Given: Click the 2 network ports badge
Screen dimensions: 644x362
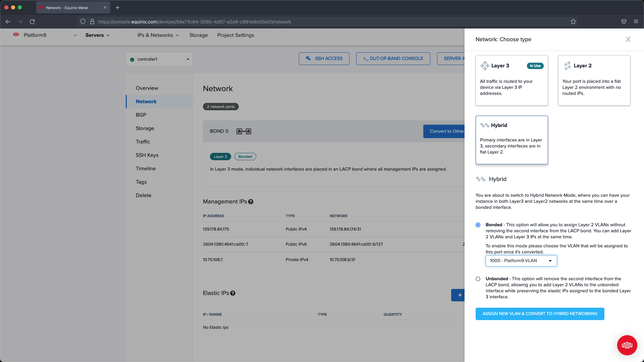Looking at the screenshot, I should pos(221,107).
